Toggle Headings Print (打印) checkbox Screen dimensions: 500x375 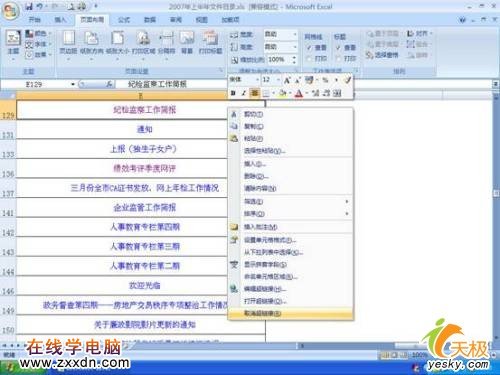[x=338, y=59]
